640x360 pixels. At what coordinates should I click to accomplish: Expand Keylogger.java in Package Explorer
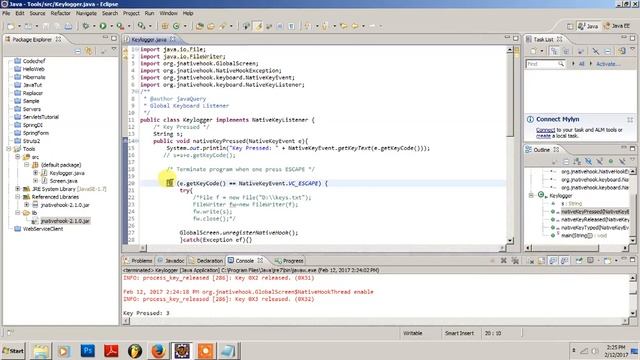(36, 173)
